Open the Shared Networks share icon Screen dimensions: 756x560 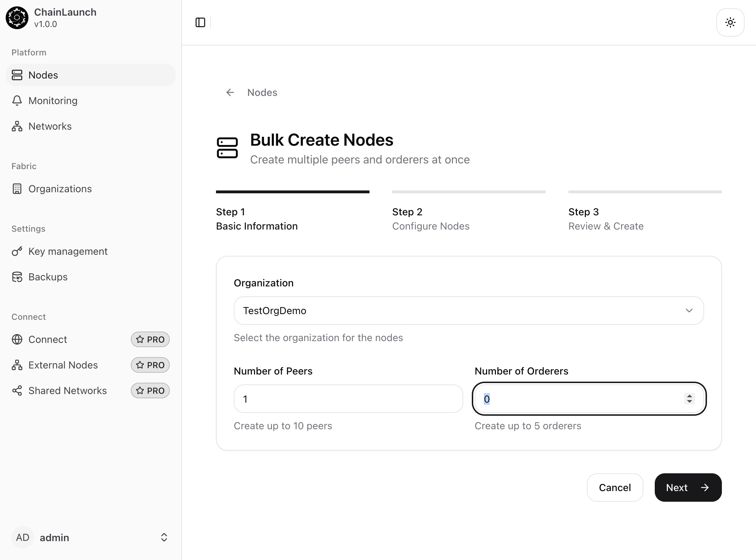click(x=17, y=391)
